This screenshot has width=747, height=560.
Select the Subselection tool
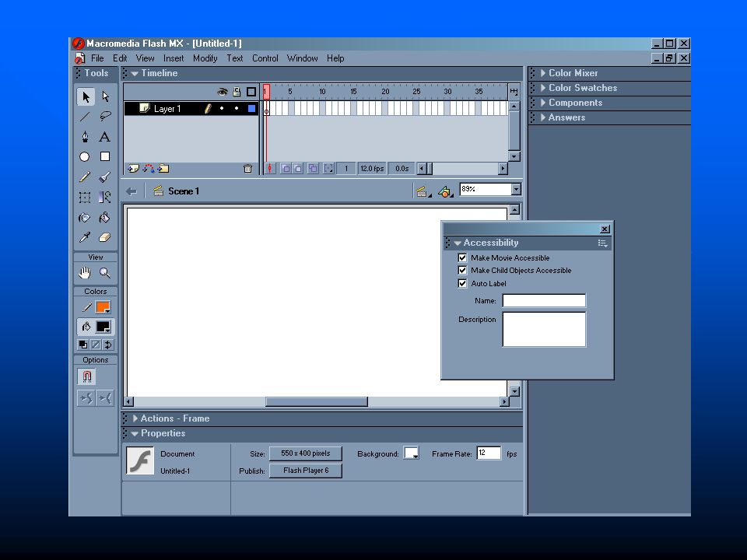105,96
